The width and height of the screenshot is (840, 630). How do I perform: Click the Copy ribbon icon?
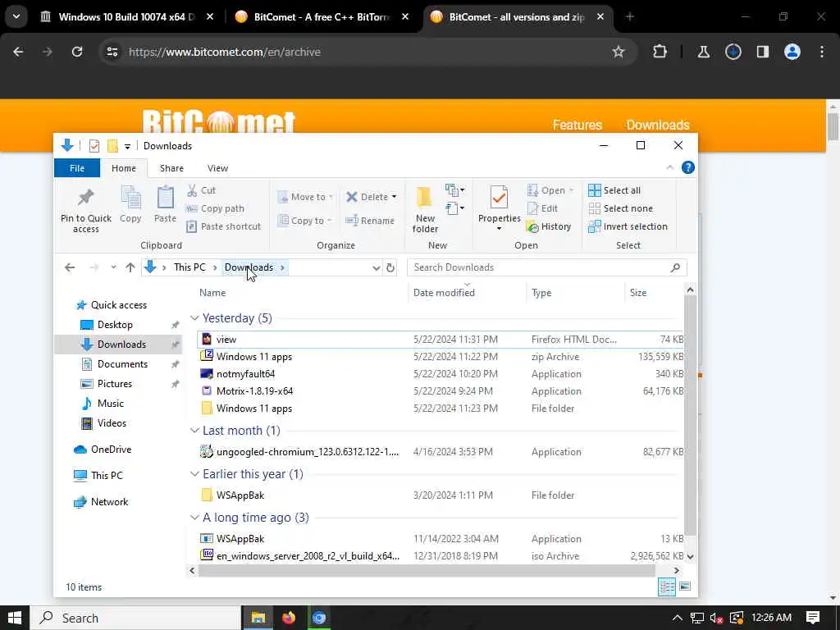[130, 204]
